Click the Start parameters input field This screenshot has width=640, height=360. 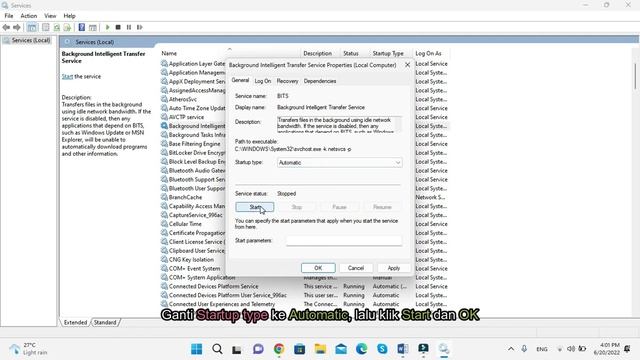[344, 240]
